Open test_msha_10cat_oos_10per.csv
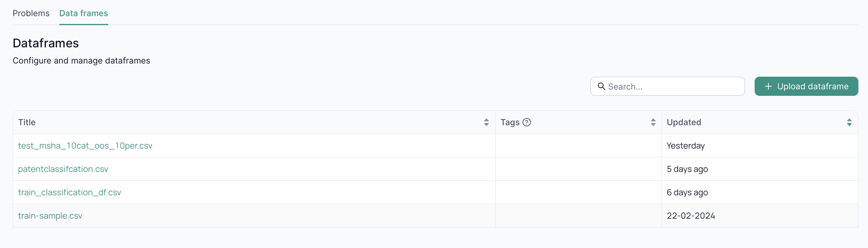 [85, 146]
